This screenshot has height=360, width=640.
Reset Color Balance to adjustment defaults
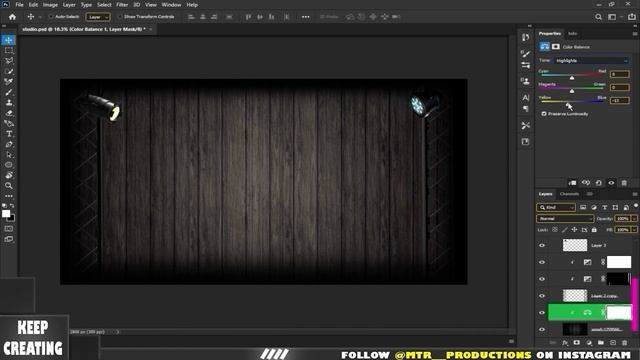click(598, 183)
